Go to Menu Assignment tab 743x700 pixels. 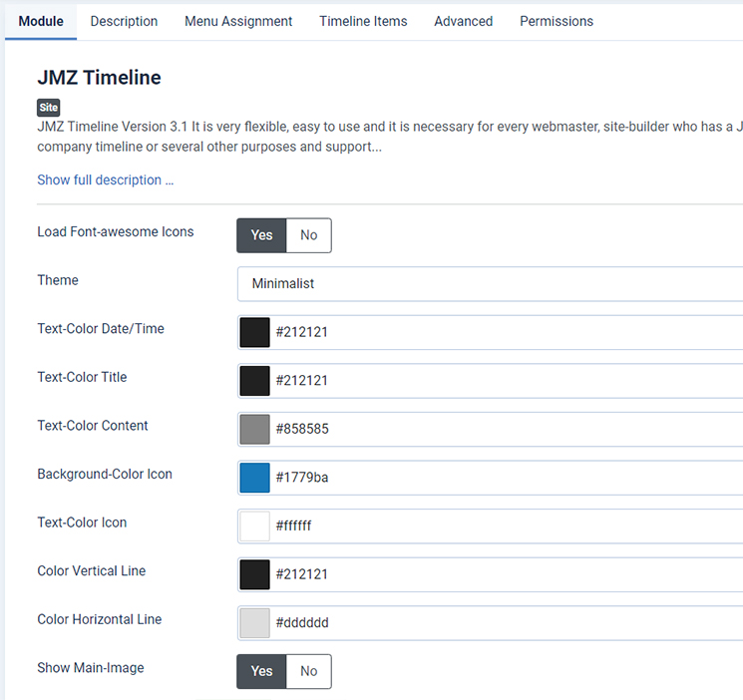pos(238,21)
